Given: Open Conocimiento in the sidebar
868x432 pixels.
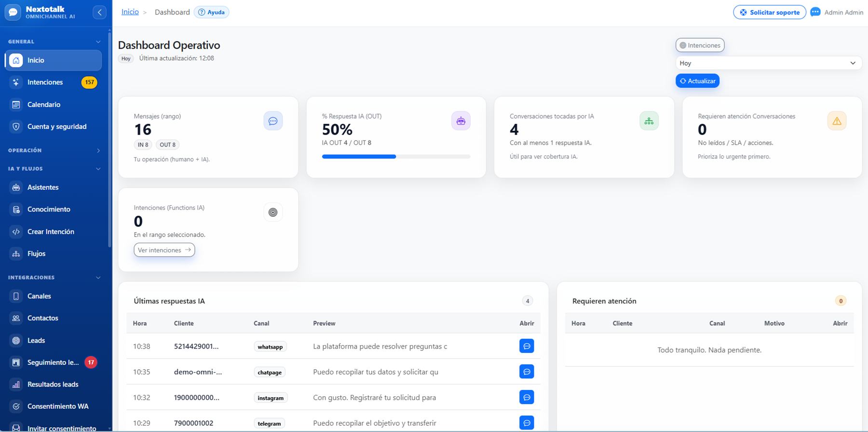Looking at the screenshot, I should (x=54, y=209).
